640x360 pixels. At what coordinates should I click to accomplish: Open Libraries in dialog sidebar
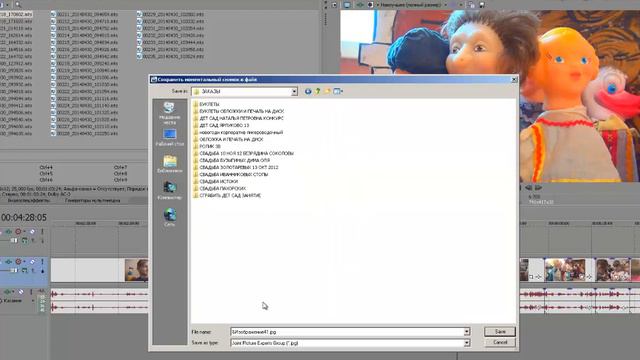pyautogui.click(x=169, y=164)
